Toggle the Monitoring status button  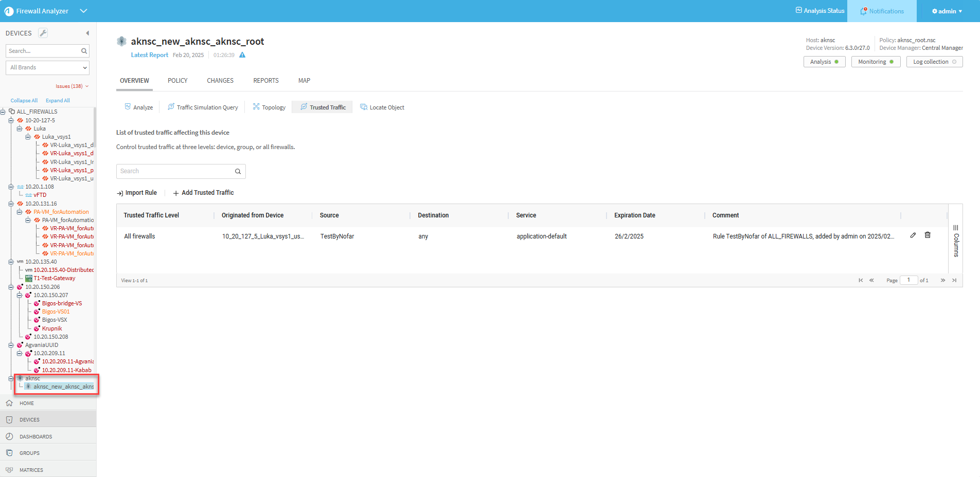(x=876, y=62)
